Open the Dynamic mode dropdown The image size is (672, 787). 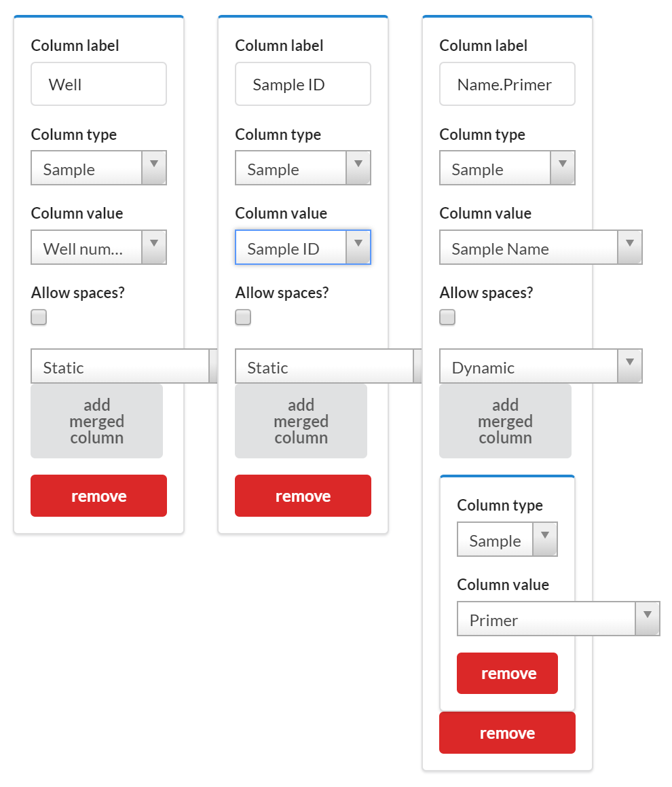click(540, 367)
